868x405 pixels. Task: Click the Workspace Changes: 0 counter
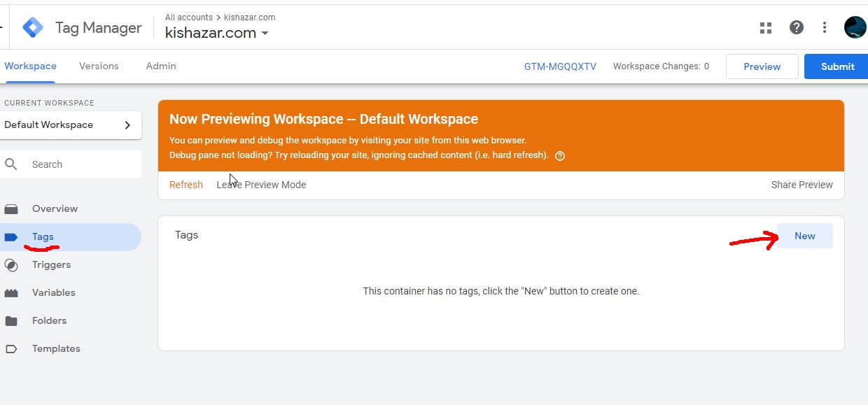(x=661, y=66)
